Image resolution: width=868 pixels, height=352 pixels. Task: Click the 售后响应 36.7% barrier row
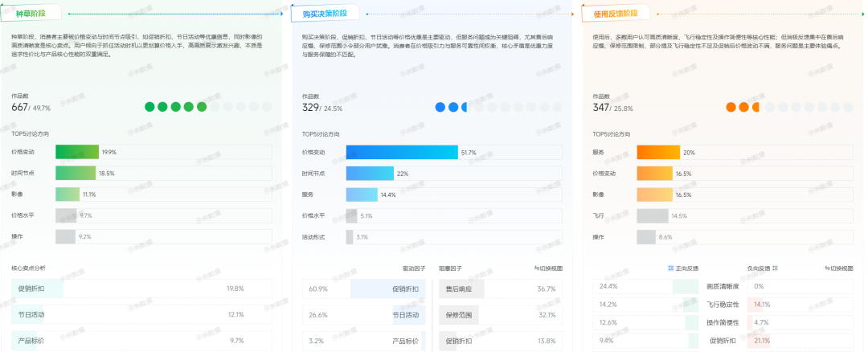[501, 289]
